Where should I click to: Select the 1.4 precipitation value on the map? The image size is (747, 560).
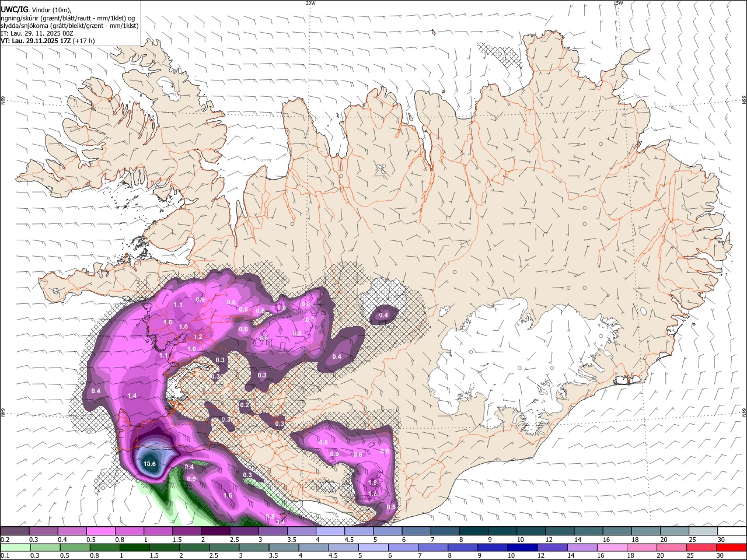click(132, 396)
